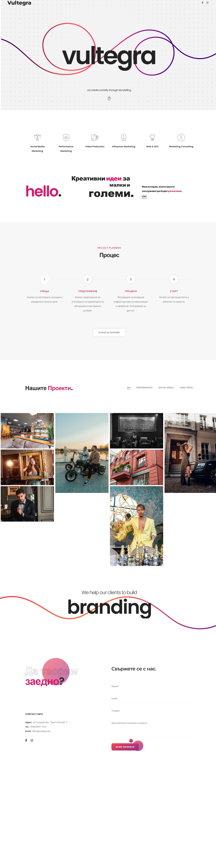Open the red building facade thumbnail
Screen dimensions: 216x868
click(x=137, y=467)
